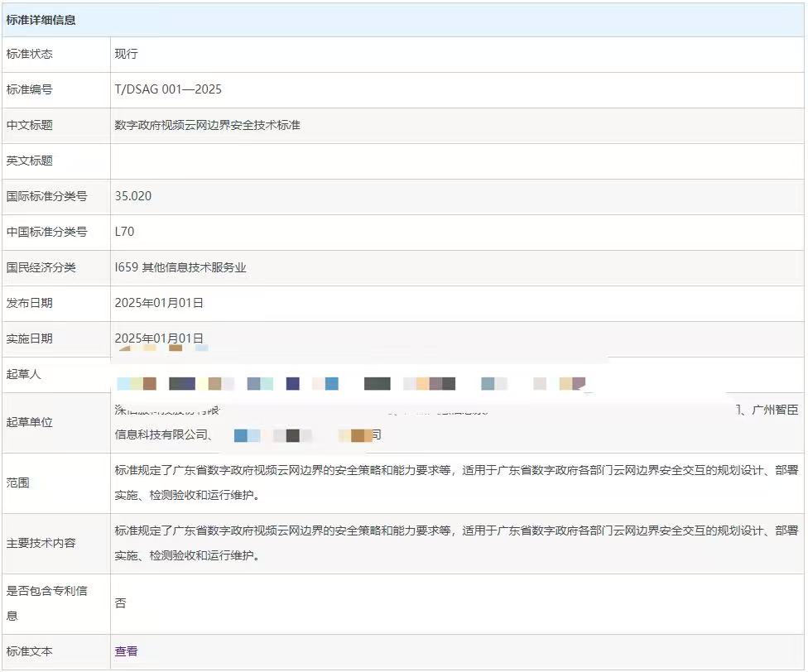Screen dimensions: 808x672
Task: Click the 范围 row label
Action: [x=17, y=483]
